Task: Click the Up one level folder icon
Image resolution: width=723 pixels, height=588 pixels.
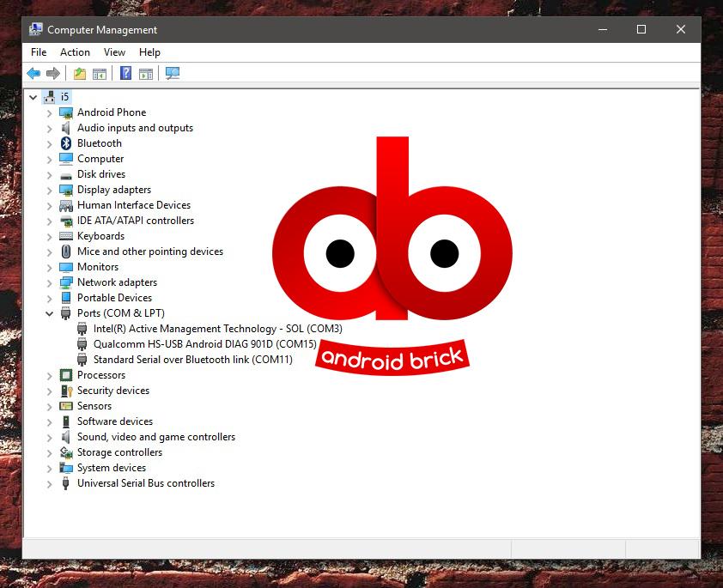Action: pos(80,74)
